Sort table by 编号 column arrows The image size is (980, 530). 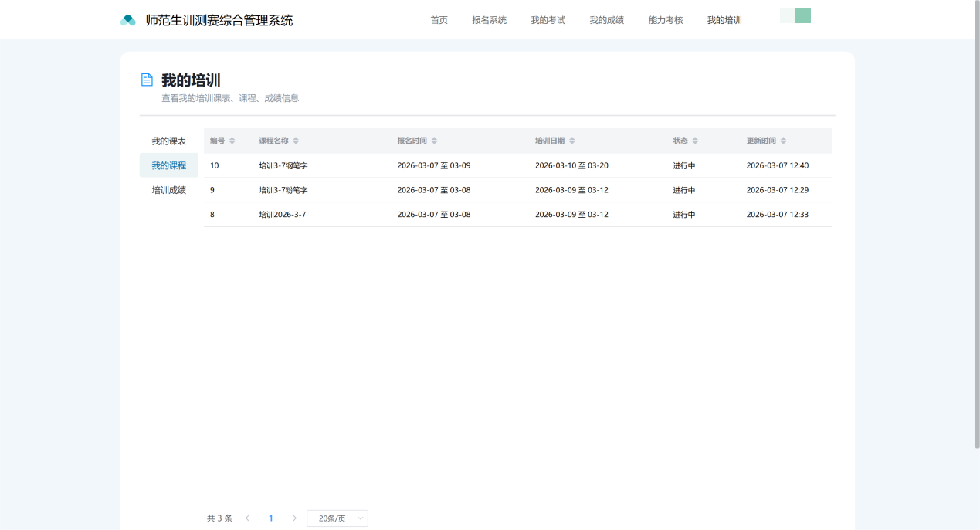coord(232,141)
